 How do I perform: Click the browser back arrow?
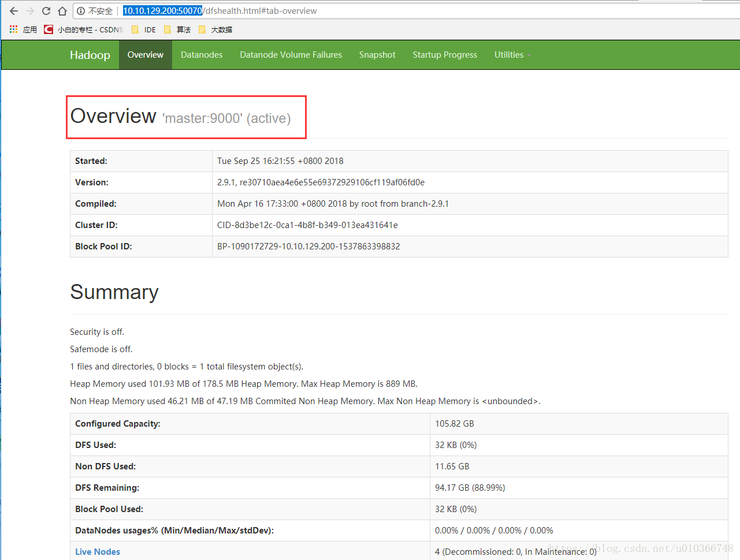(x=14, y=11)
